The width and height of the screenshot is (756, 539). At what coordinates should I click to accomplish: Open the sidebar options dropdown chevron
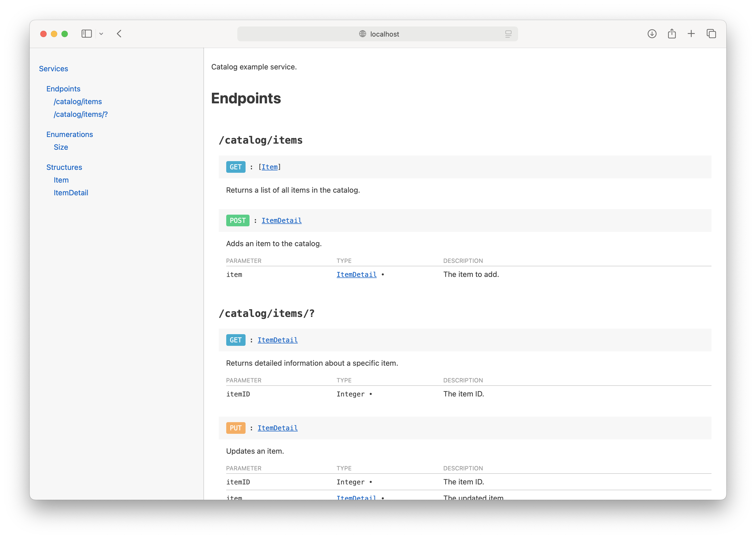pyautogui.click(x=101, y=34)
